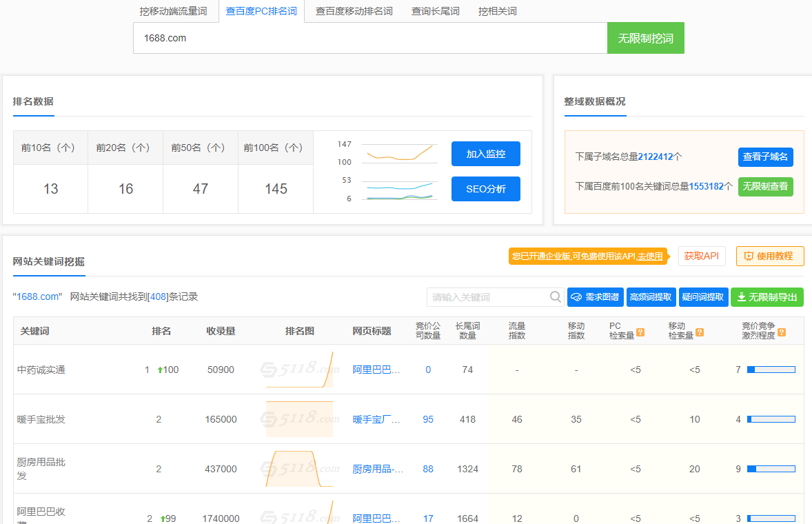
Task: Click the PC检索量 help question icon
Action: 640,332
